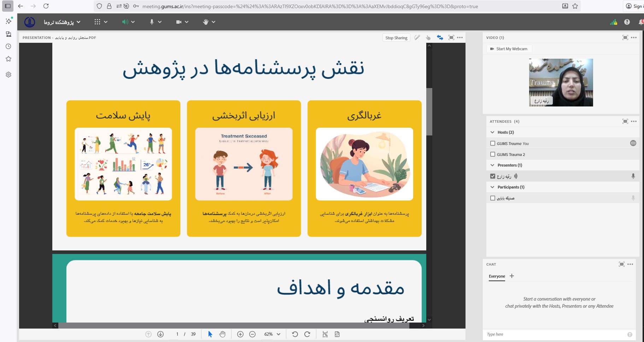Image resolution: width=644 pixels, height=342 pixels.
Task: Collapse the Participants (1) group
Action: 492,187
